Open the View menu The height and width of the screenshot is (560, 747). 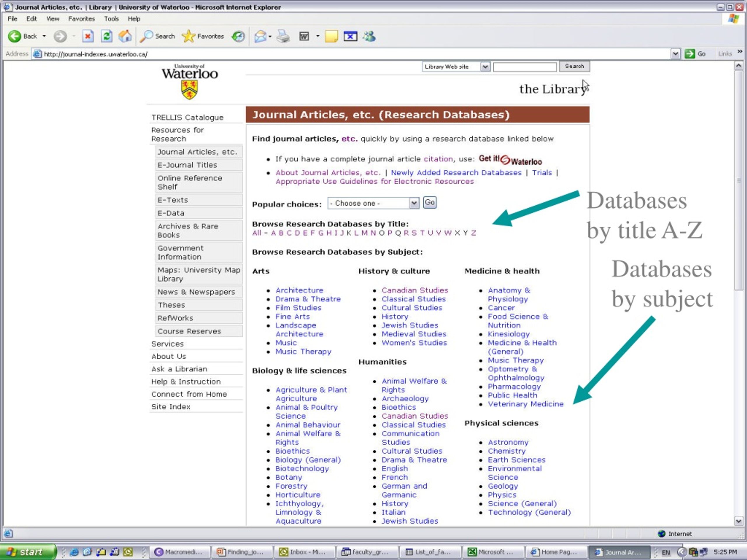pyautogui.click(x=53, y=19)
